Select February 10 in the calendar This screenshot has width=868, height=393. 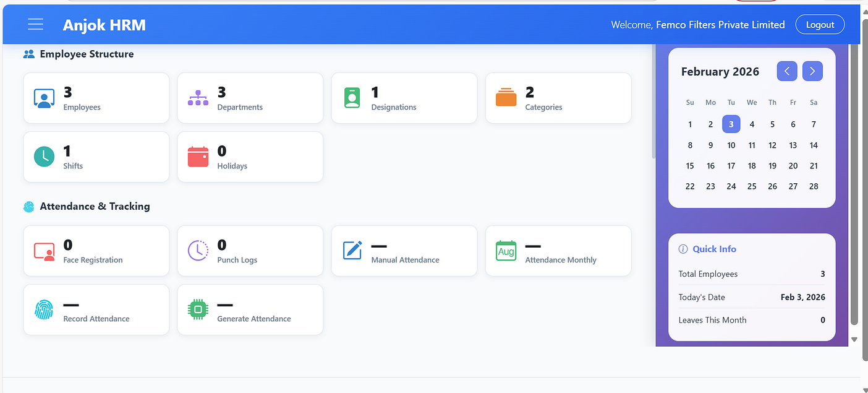[731, 145]
